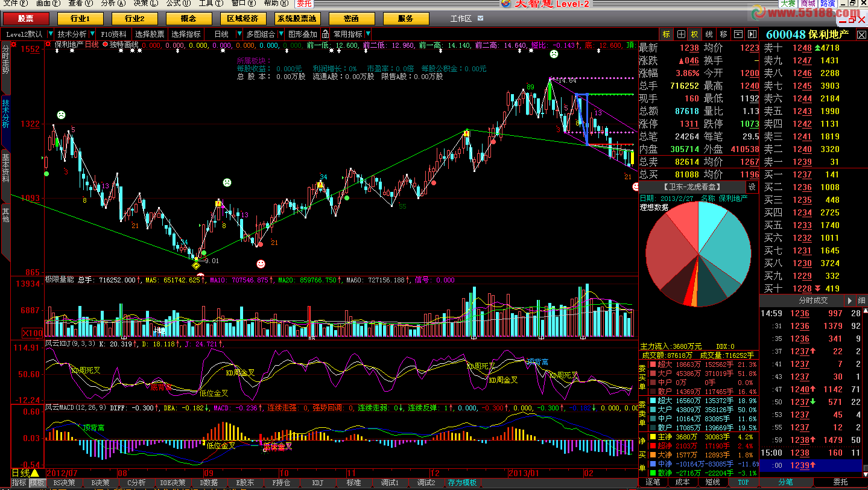Open the 常用指标 dropdown arrow
This screenshot has height=490, width=868.
pos(367,34)
